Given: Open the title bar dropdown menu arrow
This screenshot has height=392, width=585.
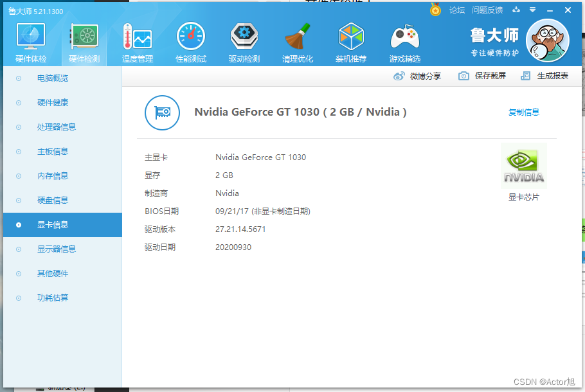Looking at the screenshot, I should click(x=533, y=10).
